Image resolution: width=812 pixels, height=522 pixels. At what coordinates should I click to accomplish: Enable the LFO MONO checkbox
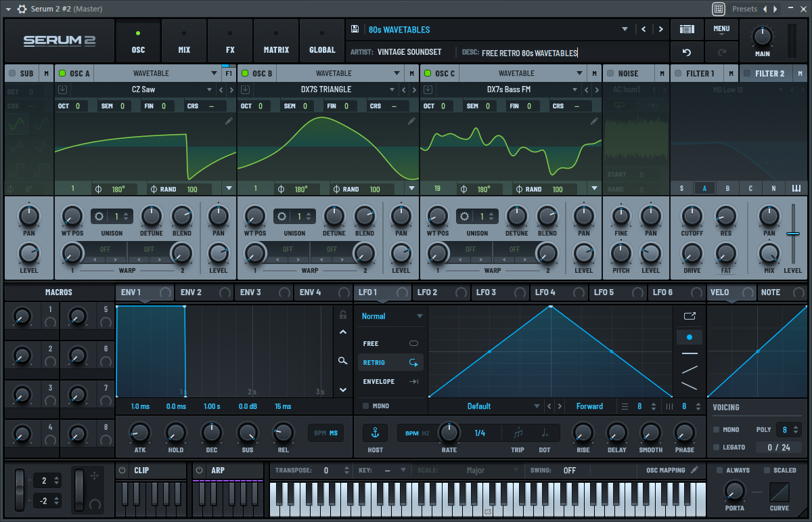tap(366, 406)
